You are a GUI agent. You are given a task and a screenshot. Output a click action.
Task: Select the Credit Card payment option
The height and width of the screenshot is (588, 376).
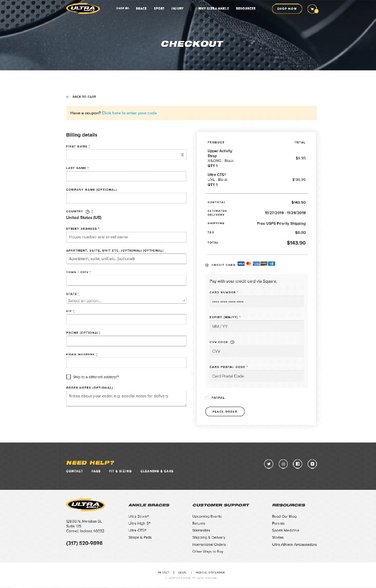tap(207, 265)
